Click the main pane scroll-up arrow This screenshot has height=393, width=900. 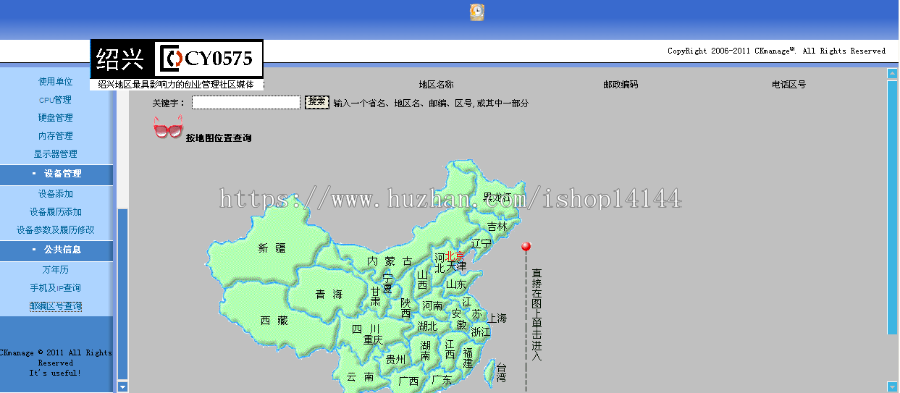tap(892, 73)
